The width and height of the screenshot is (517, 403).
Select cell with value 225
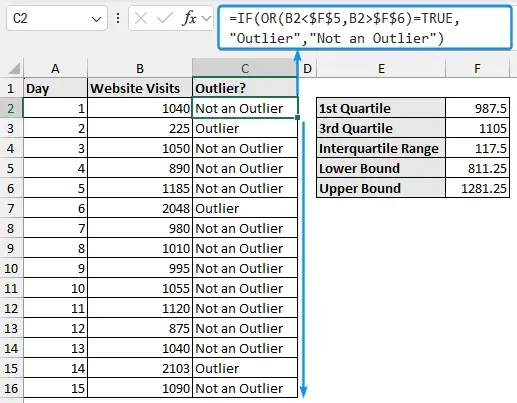click(140, 128)
